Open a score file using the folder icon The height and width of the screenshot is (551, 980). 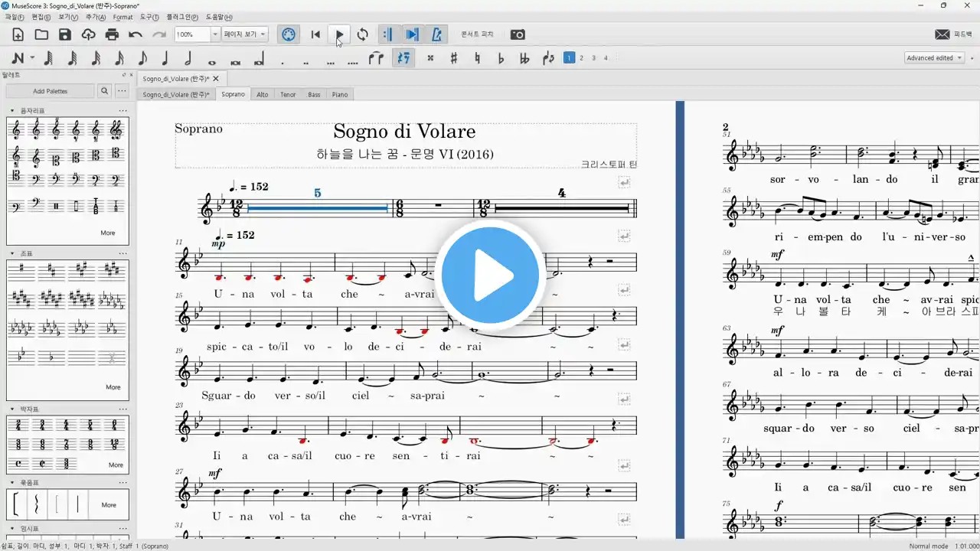pyautogui.click(x=41, y=34)
